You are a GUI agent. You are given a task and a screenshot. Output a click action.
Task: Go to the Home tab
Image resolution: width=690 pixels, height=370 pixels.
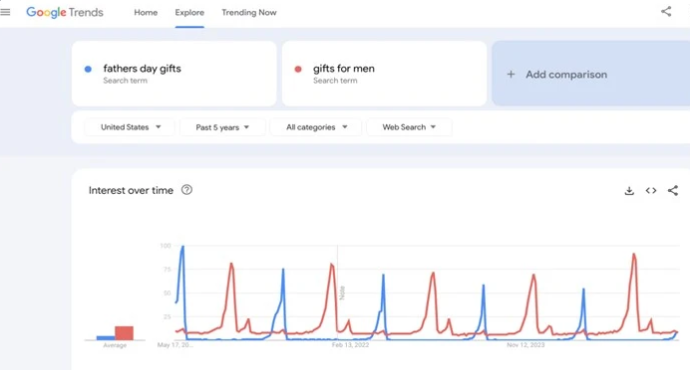[146, 12]
